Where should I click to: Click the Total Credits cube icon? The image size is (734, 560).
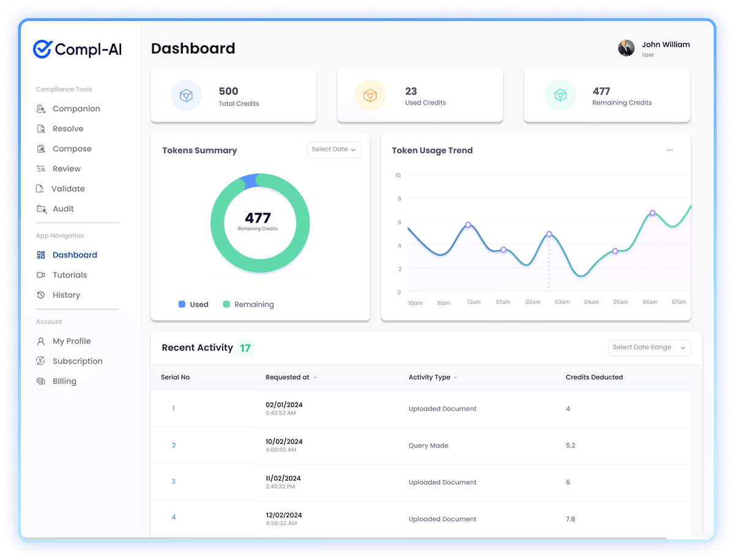click(x=186, y=96)
